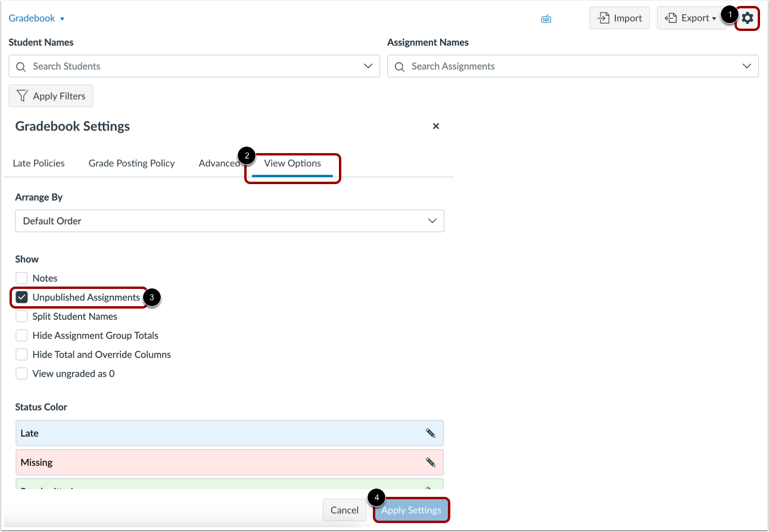Close the Gradebook Settings dialog
This screenshot has height=532, width=769.
pyautogui.click(x=435, y=126)
